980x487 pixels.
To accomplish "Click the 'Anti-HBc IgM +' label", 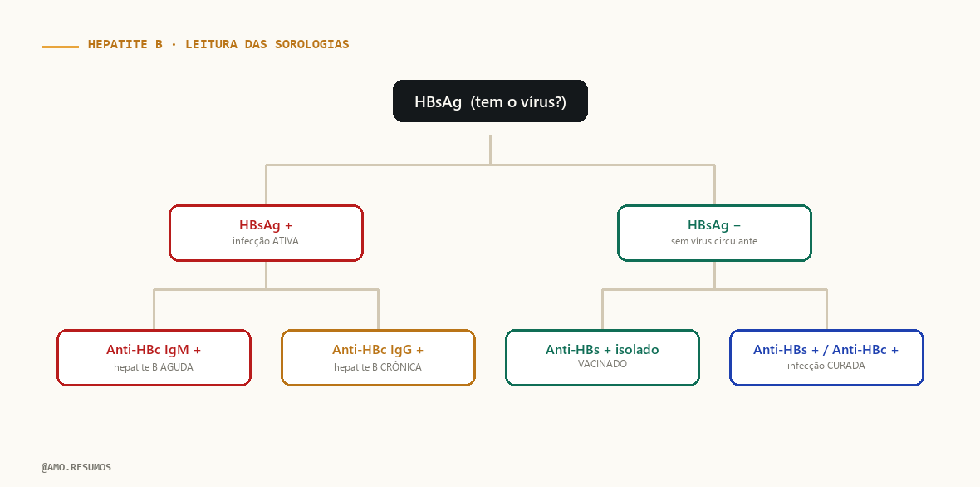I will (x=154, y=350).
